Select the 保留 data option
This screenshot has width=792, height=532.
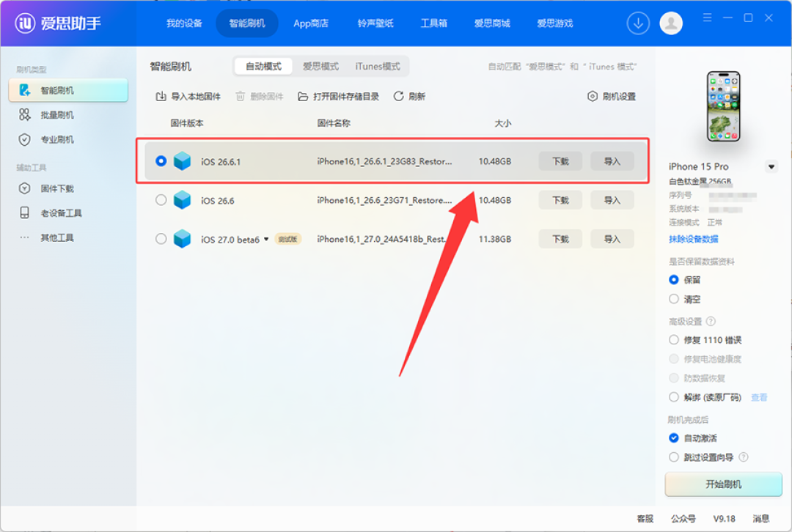[x=674, y=280]
